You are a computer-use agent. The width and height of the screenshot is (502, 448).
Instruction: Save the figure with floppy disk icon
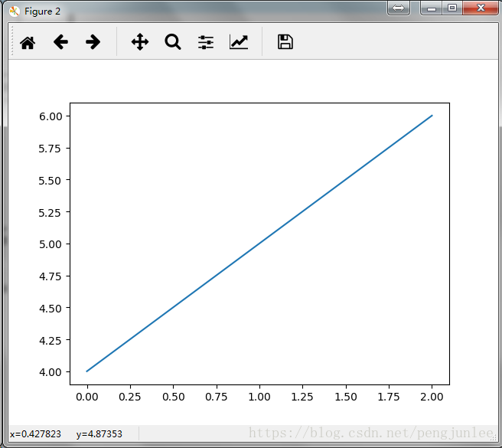point(285,42)
